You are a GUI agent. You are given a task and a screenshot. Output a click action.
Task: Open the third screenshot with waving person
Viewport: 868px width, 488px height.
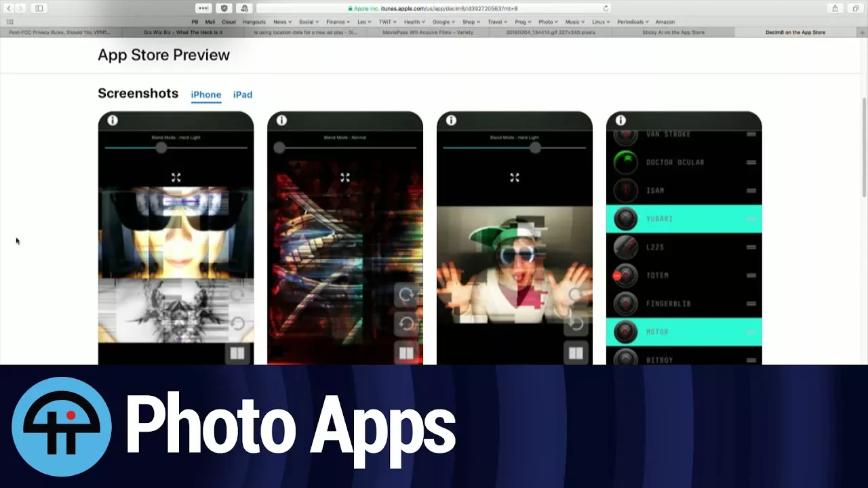[515, 238]
